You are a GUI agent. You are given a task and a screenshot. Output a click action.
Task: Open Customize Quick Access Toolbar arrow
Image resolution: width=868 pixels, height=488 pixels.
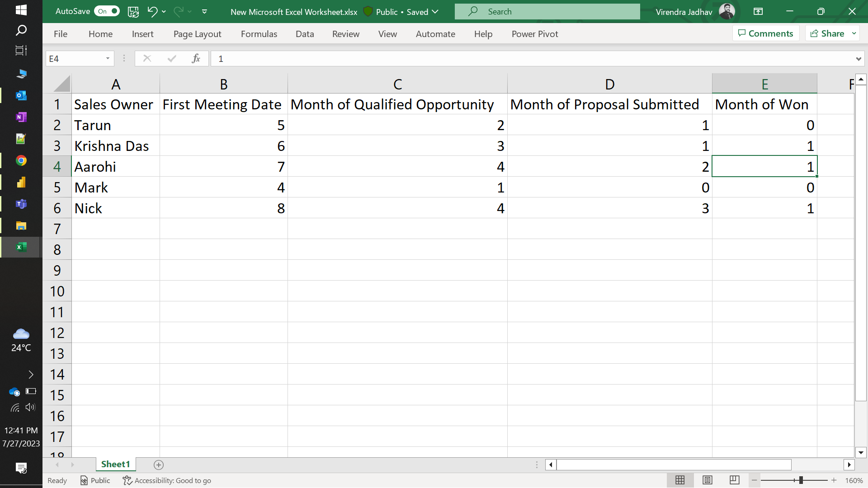[x=204, y=12]
